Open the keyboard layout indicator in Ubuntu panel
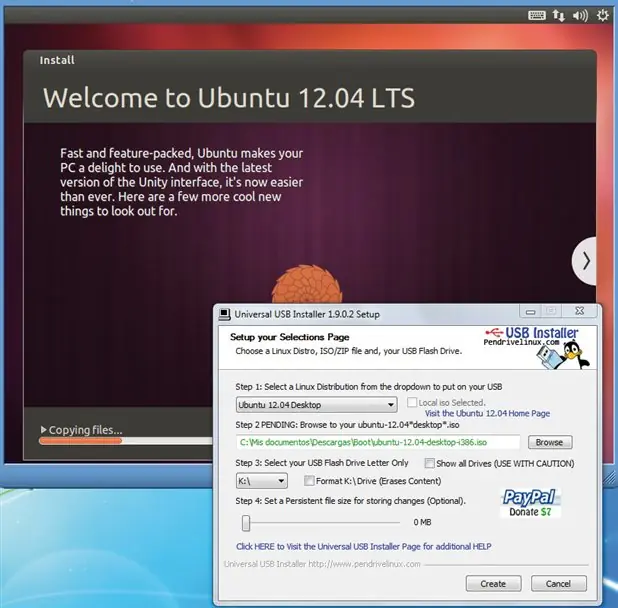 click(536, 15)
